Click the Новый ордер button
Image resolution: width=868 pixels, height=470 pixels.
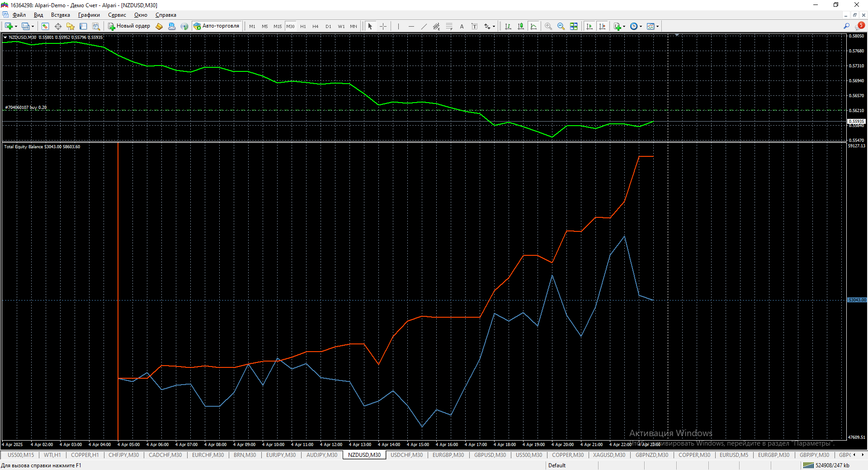tap(129, 26)
